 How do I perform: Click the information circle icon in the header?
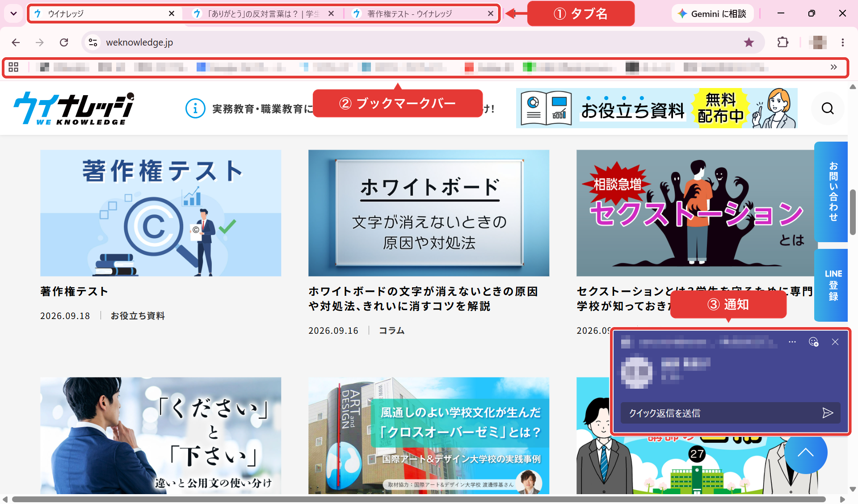pos(195,109)
